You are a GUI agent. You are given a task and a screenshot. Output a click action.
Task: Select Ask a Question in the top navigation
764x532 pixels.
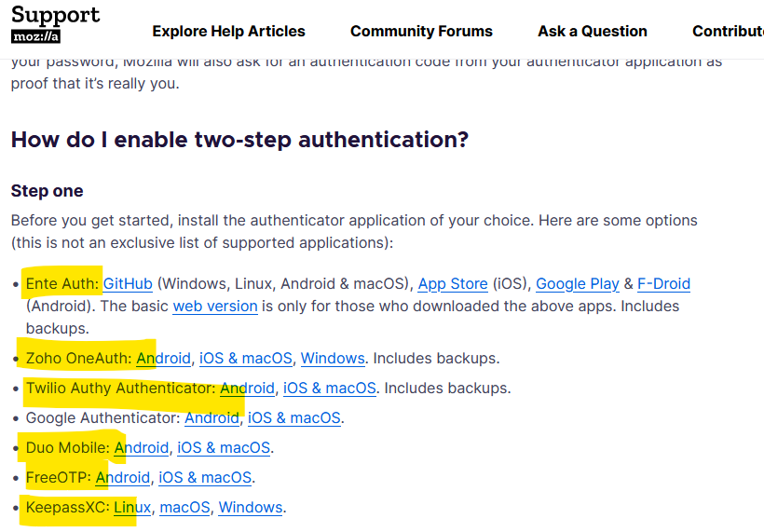pos(592,31)
